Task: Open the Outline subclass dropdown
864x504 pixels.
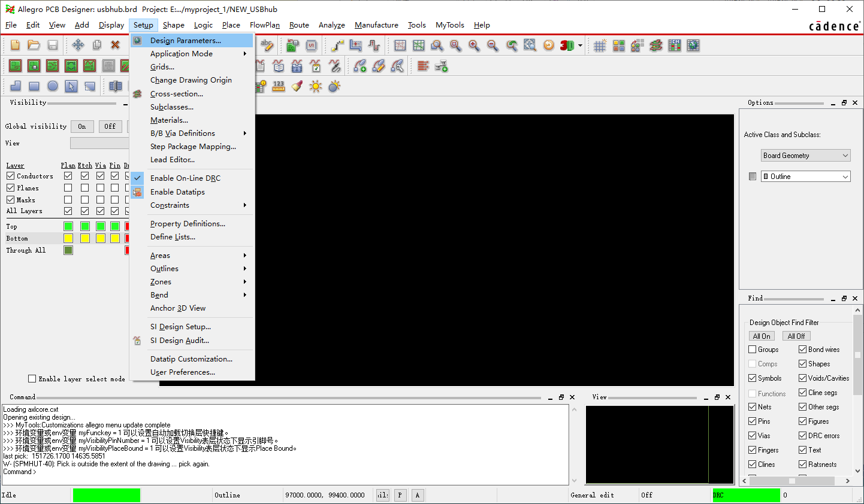Action: click(x=806, y=177)
